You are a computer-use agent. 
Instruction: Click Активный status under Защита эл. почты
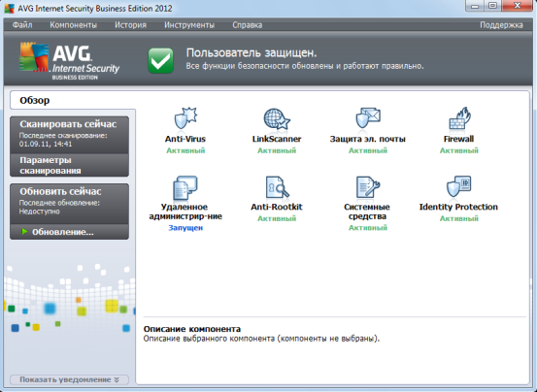368,150
